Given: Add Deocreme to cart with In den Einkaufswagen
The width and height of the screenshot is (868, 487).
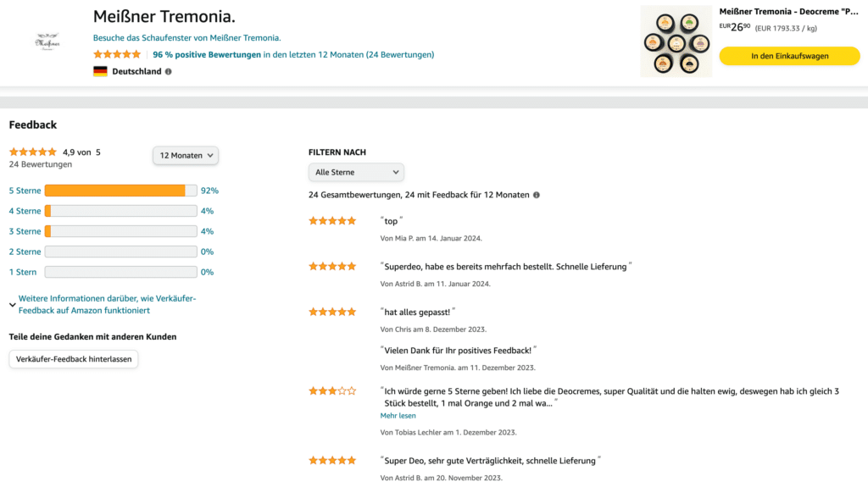Looking at the screenshot, I should coord(789,56).
